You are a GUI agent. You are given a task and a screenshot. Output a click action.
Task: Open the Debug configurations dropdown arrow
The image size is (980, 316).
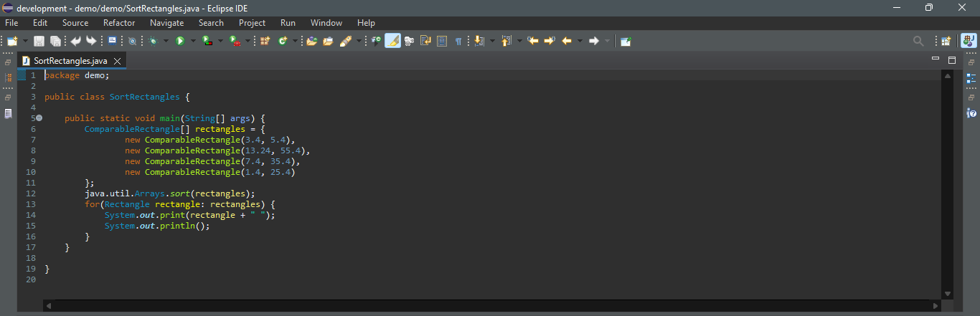pos(166,41)
